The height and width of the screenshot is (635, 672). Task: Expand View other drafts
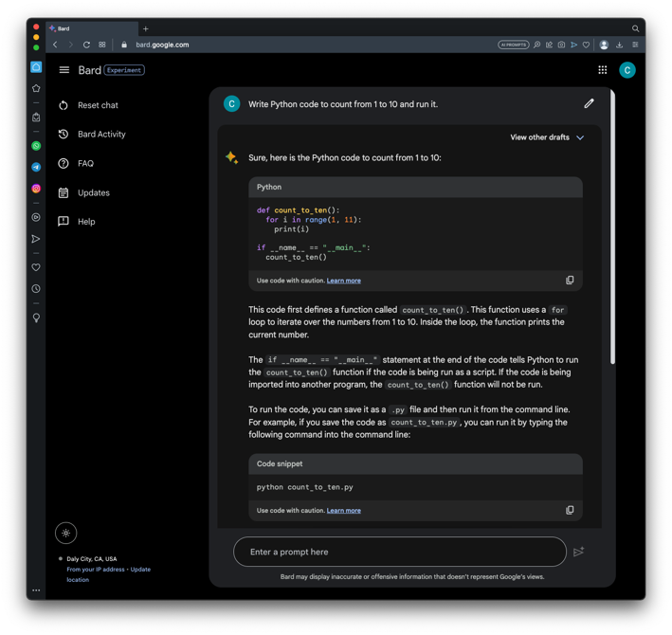[547, 137]
